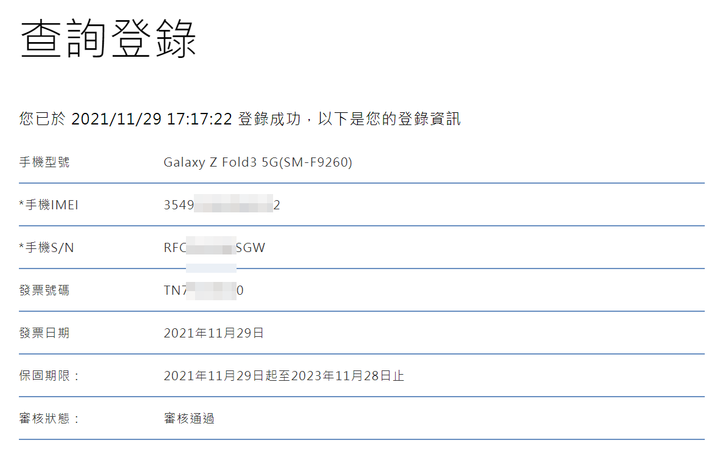Click the 審核通過 approval status value
The image size is (720, 465).
pyautogui.click(x=189, y=418)
